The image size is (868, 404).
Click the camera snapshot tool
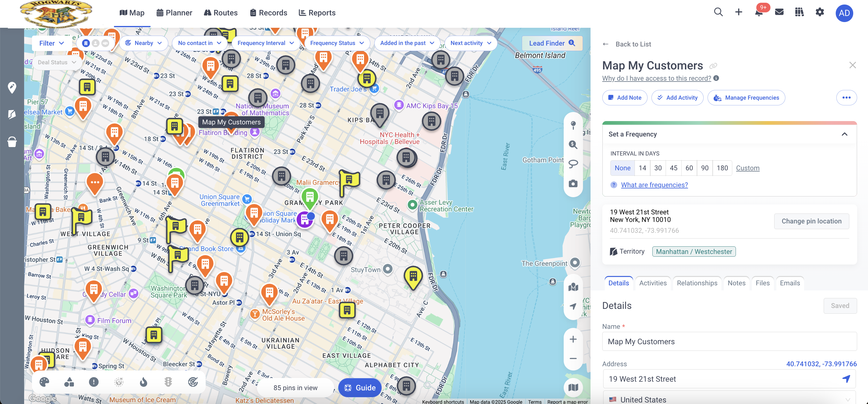point(573,184)
